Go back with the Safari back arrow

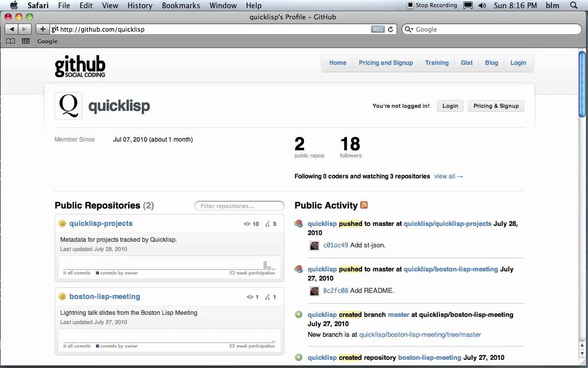(x=11, y=29)
